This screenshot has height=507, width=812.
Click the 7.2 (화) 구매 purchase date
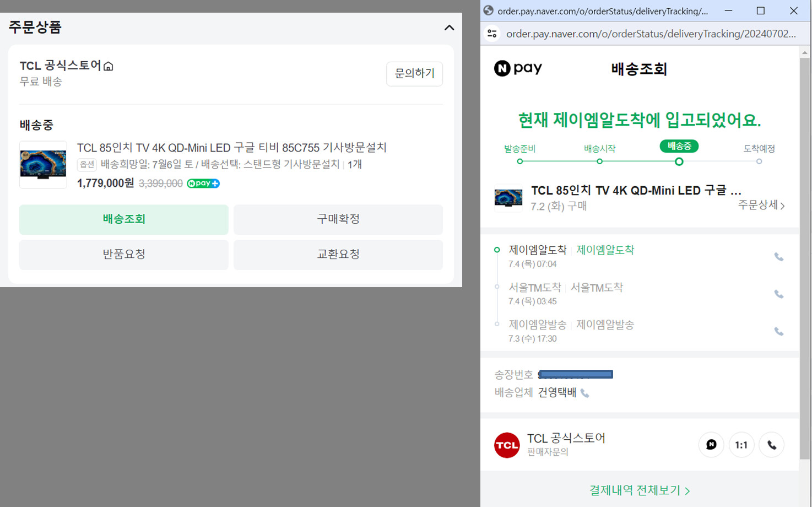point(559,206)
